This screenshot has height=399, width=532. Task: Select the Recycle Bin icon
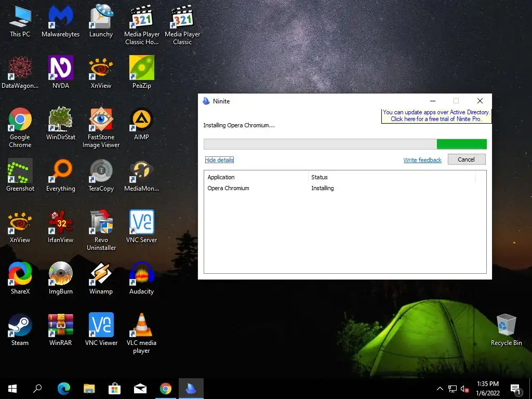pyautogui.click(x=506, y=329)
